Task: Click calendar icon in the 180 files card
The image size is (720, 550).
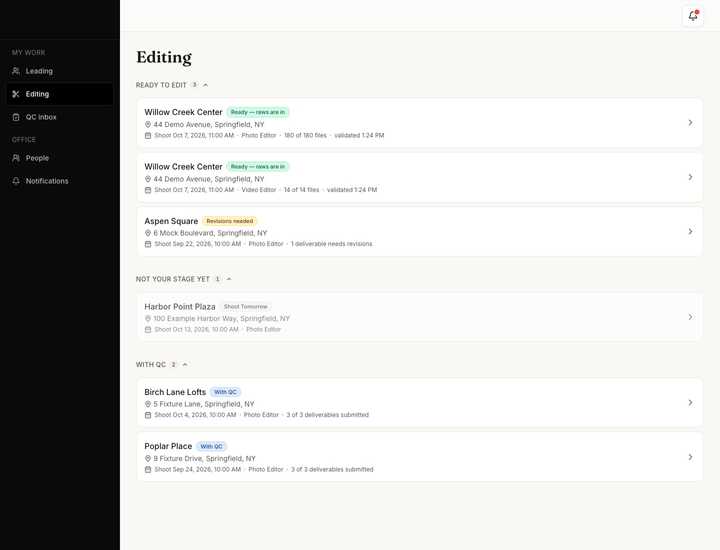Action: tap(148, 135)
